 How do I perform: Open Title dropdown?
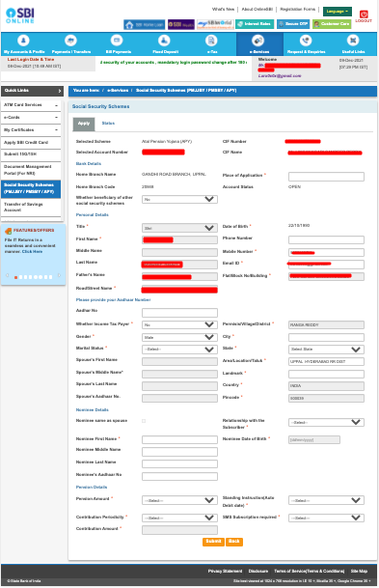(179, 228)
